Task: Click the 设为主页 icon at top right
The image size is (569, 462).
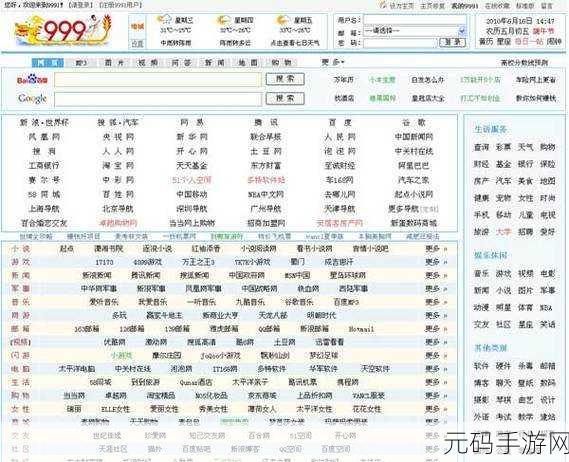Action: click(x=383, y=5)
